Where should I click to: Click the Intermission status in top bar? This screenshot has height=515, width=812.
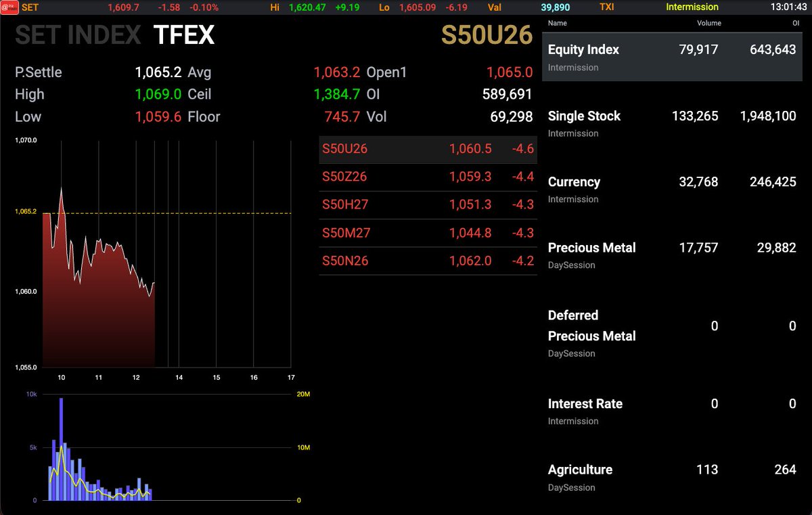tap(692, 7)
